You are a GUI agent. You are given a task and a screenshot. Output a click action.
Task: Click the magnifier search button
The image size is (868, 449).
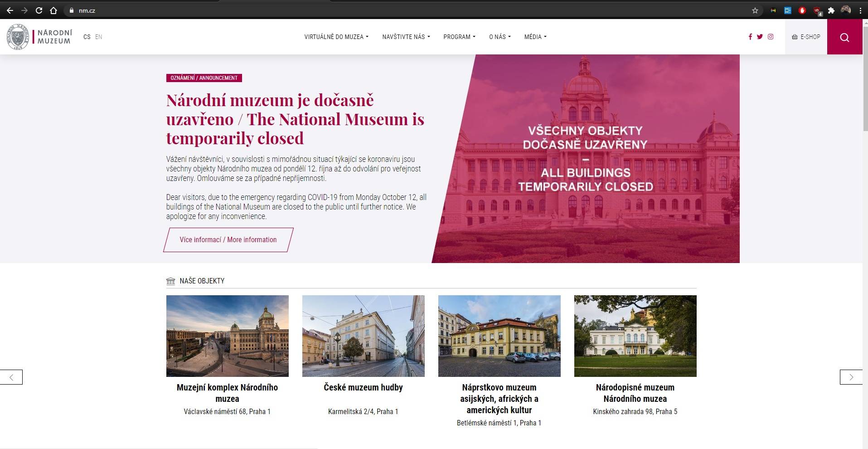coord(844,37)
